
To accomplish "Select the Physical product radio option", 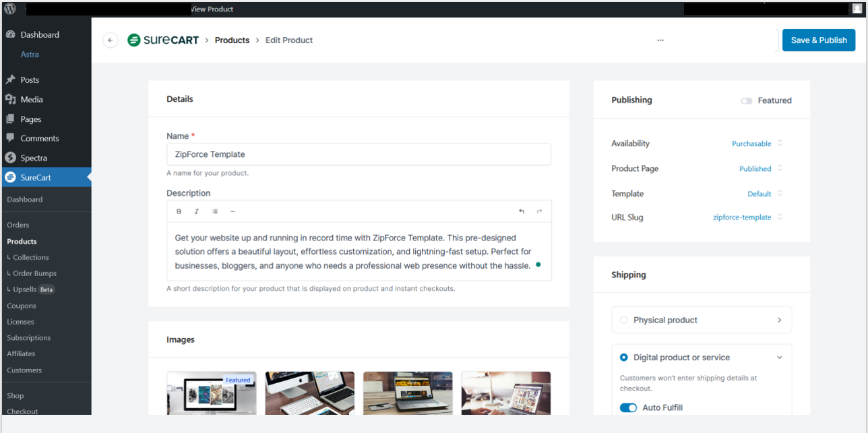I will (x=623, y=320).
